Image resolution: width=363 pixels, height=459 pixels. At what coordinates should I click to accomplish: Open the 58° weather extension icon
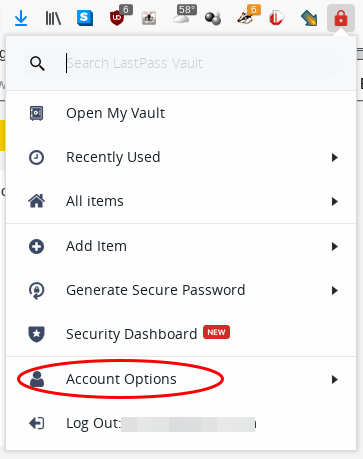point(184,15)
